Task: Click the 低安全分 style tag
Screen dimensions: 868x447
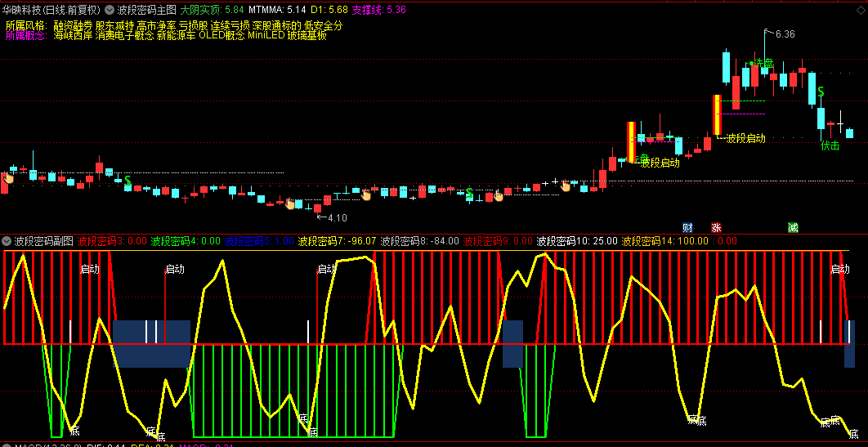Action: (324, 25)
